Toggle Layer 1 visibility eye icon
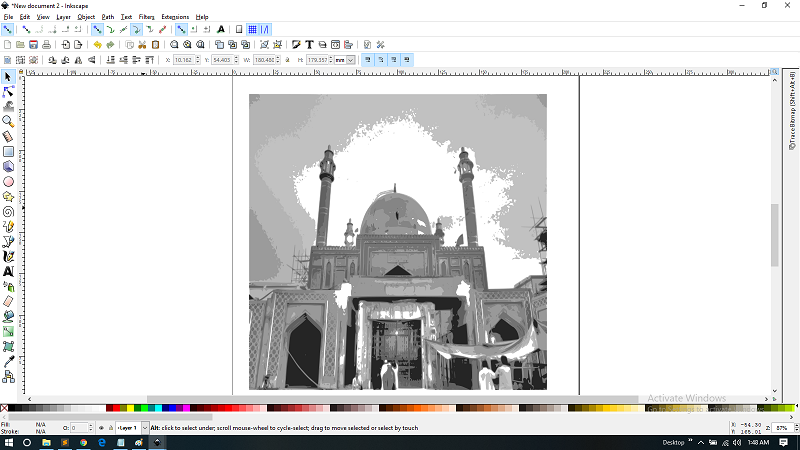The width and height of the screenshot is (800, 450). point(101,428)
